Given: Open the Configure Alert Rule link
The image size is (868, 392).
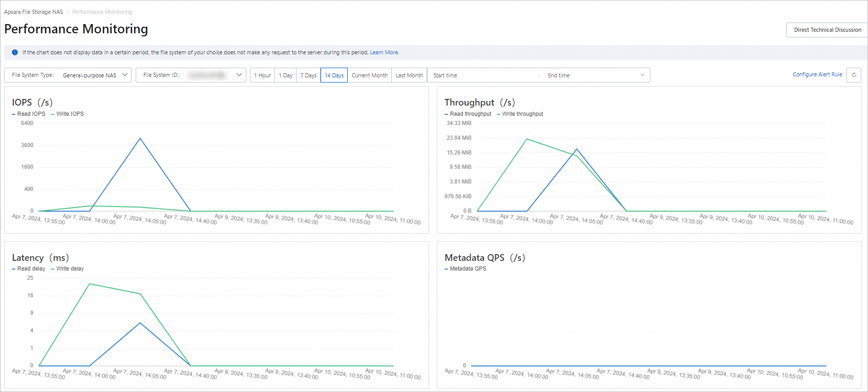Looking at the screenshot, I should (x=817, y=74).
